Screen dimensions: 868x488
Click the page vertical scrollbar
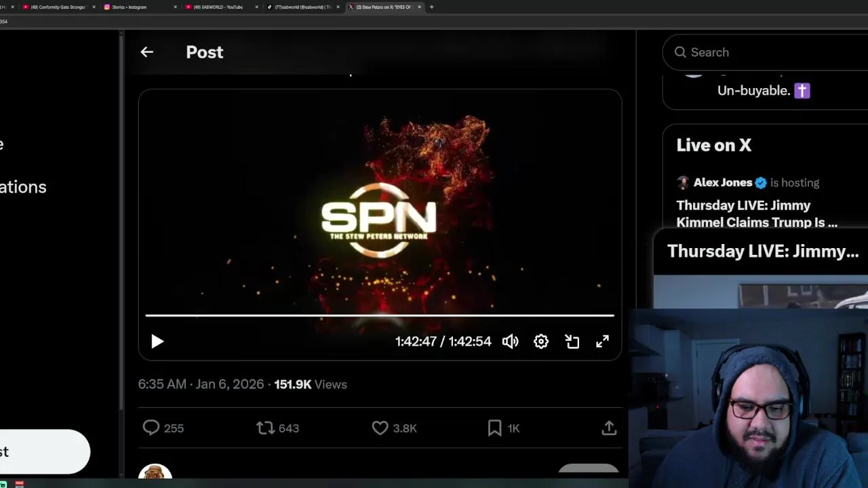coord(121,224)
